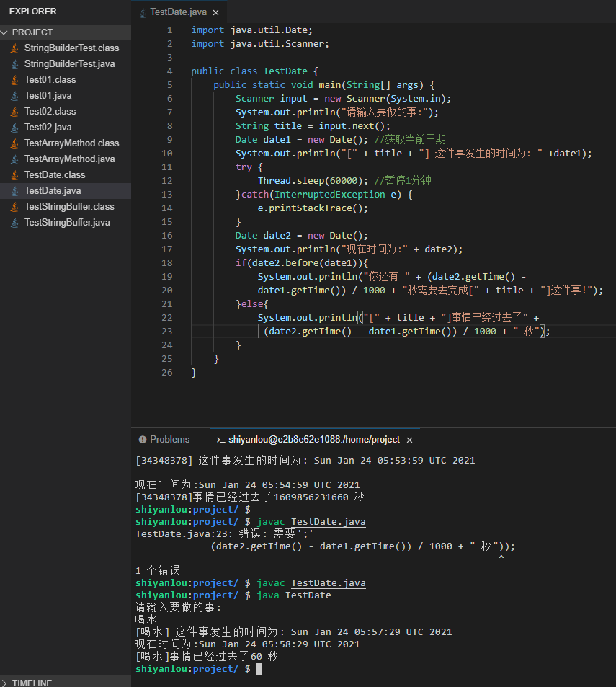The image size is (616, 687).
Task: Expand the TIMELINE section
Action: click(x=66, y=682)
